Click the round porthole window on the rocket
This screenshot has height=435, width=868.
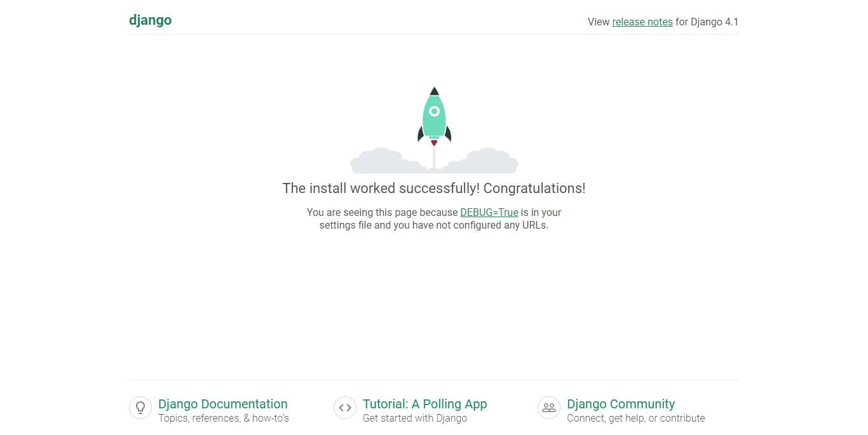coord(434,111)
